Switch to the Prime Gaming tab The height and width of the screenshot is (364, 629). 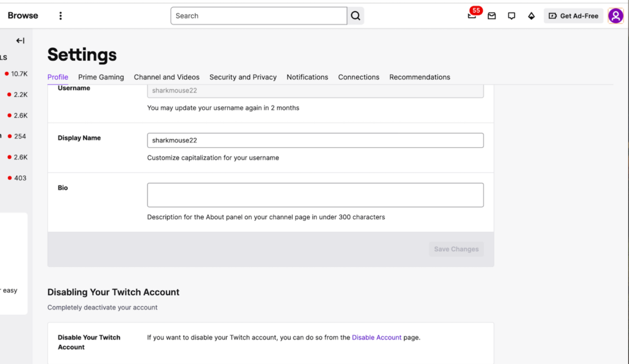[101, 77]
